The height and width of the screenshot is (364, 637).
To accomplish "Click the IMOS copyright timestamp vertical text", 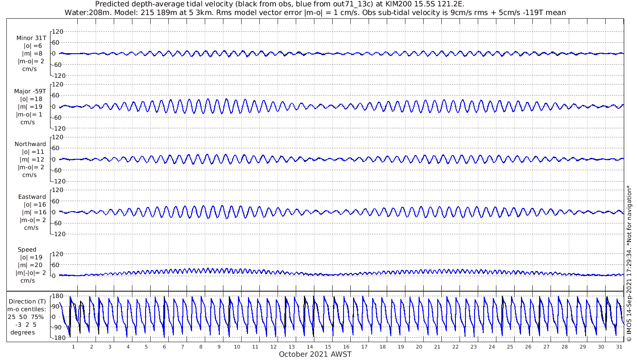I will tap(629, 263).
